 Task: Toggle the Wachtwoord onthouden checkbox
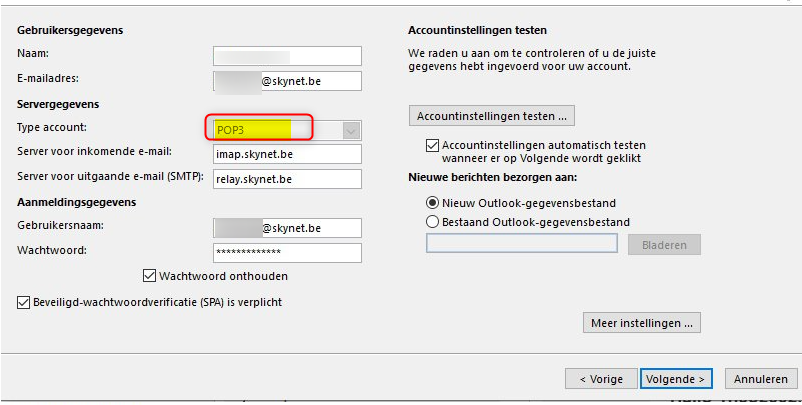click(151, 276)
